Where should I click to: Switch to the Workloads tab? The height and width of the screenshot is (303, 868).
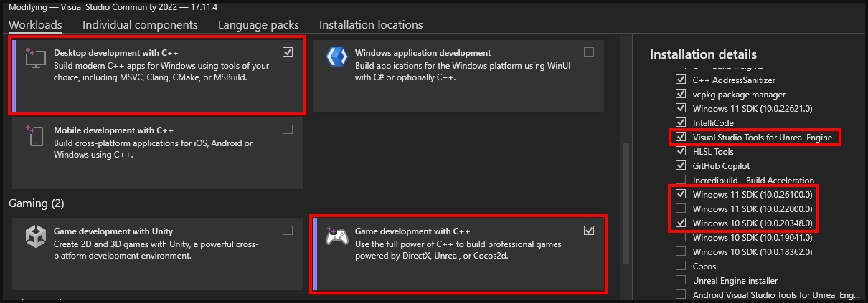click(x=35, y=25)
